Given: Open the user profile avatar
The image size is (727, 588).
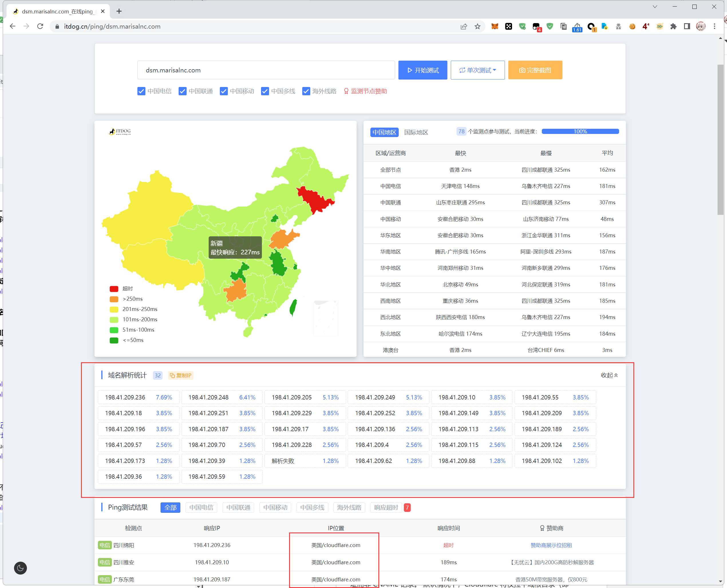Looking at the screenshot, I should point(701,26).
